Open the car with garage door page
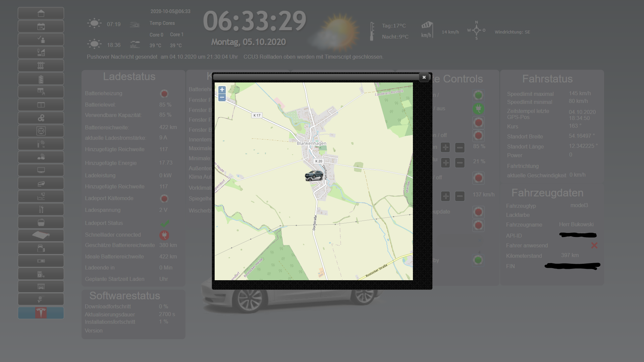The height and width of the screenshot is (362, 644). (x=41, y=248)
